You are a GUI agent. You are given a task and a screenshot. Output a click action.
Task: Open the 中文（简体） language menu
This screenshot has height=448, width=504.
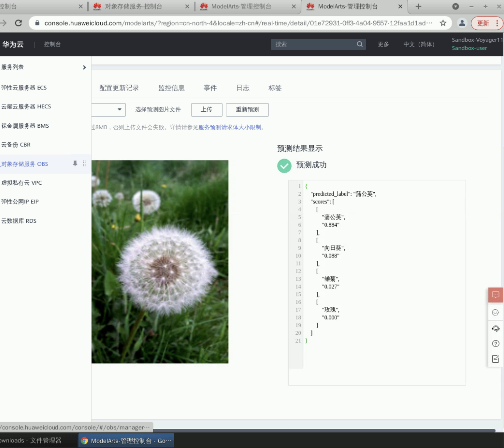(419, 44)
